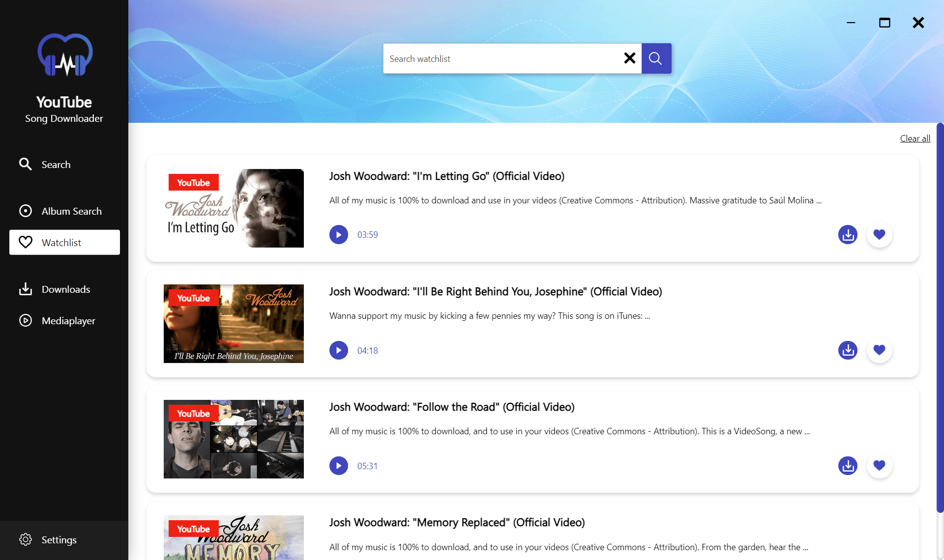Screen dimensions: 944x560
Task: Clear the watchlist search text with X
Action: (629, 58)
